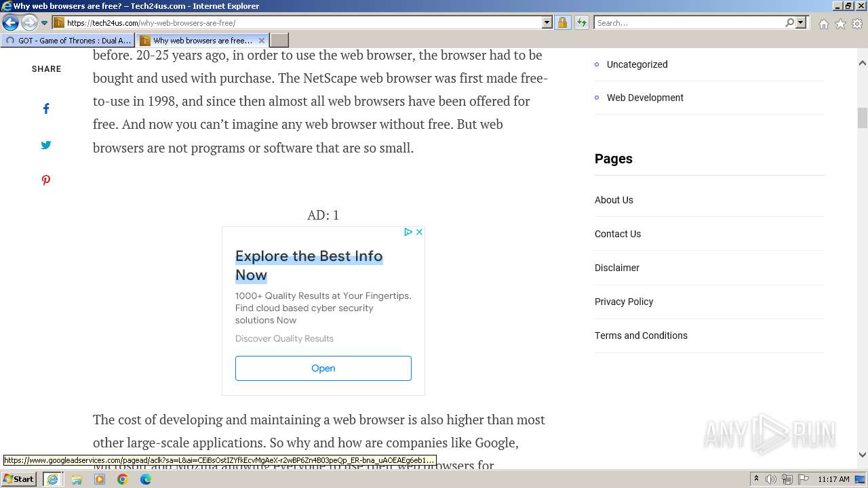Viewport: 868px width, 488px height.
Task: Open the Web Development category link
Action: pos(645,98)
